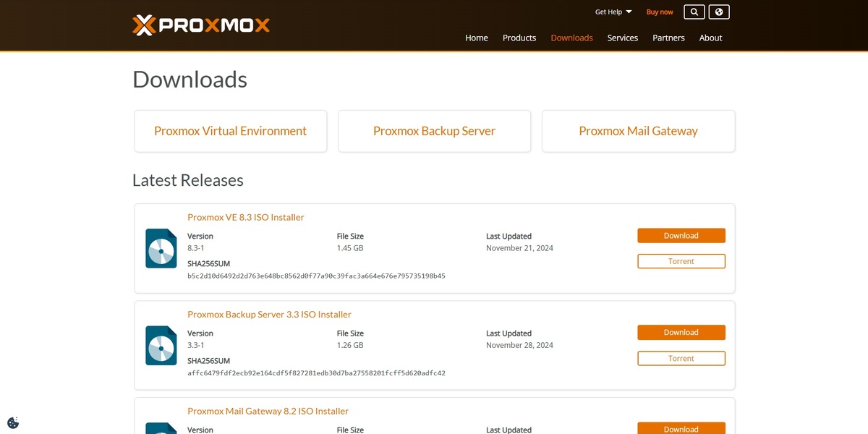Open the Proxmox Virtual Environment downloads section
868x434 pixels.
pos(230,131)
